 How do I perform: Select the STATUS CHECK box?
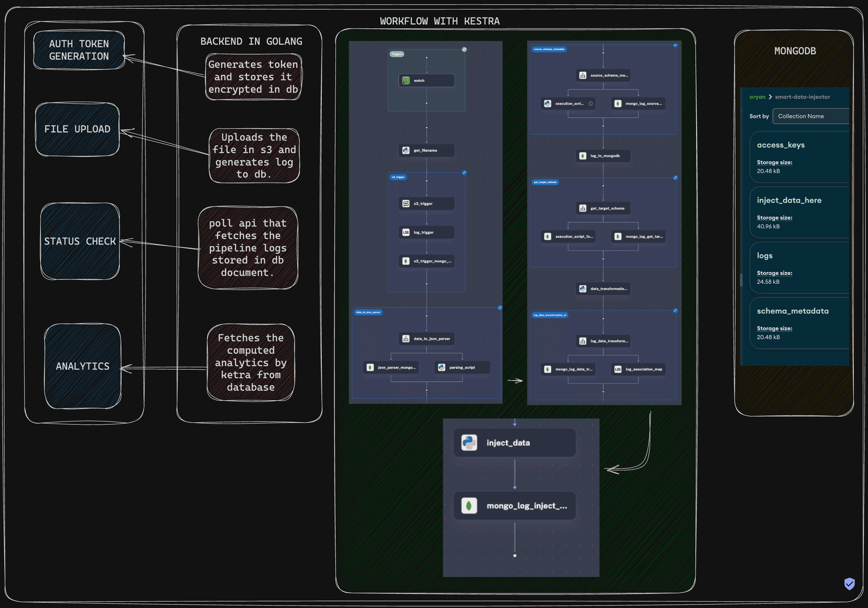(x=80, y=241)
